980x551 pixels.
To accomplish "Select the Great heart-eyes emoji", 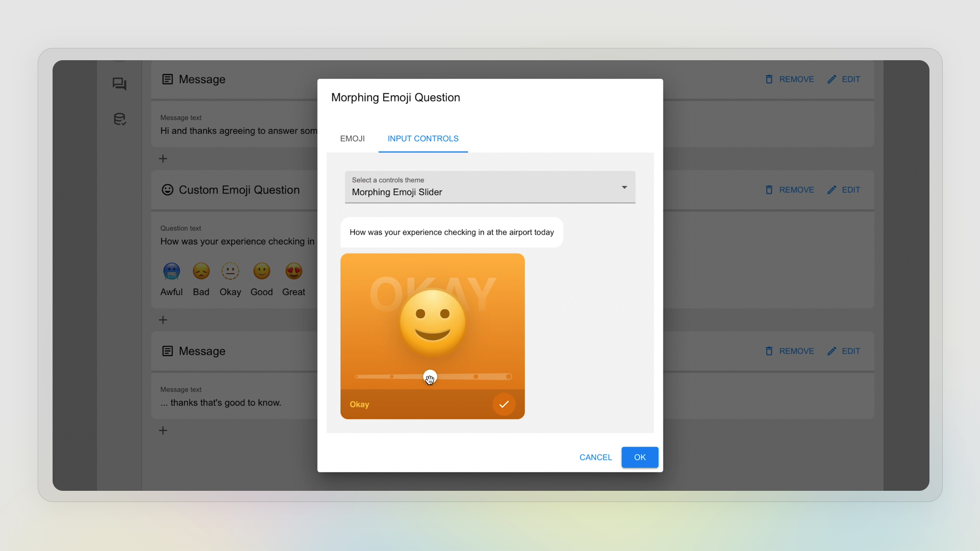I will point(293,271).
